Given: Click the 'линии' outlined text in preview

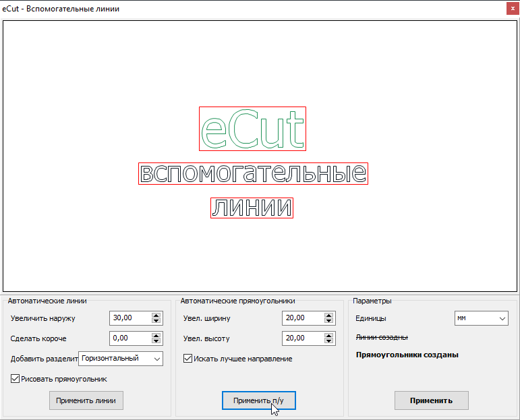Looking at the screenshot, I should coord(252,208).
